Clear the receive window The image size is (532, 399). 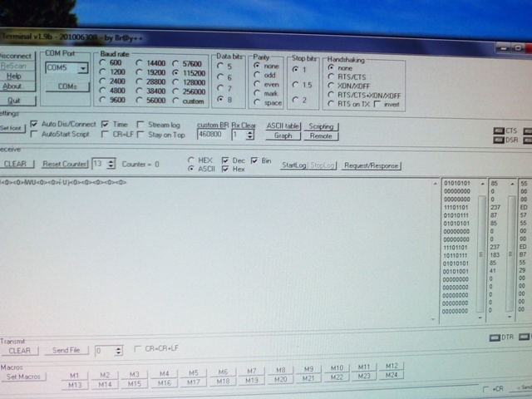16,164
